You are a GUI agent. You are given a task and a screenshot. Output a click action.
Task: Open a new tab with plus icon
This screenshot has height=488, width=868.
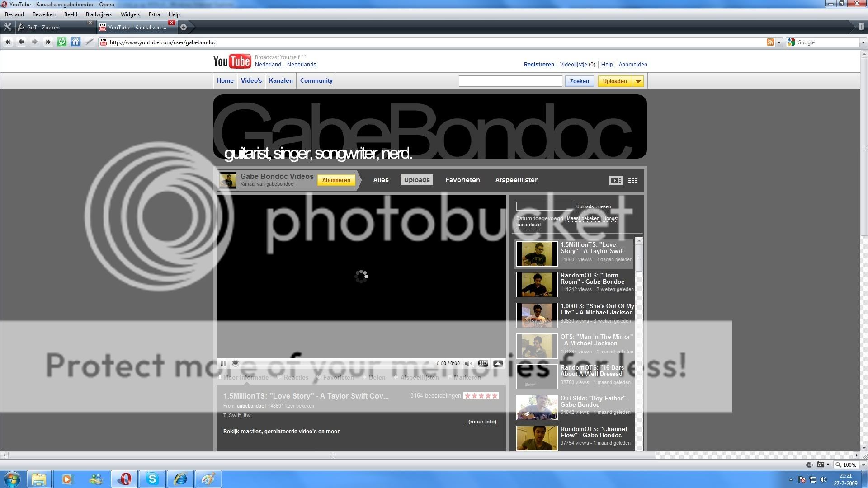184,27
